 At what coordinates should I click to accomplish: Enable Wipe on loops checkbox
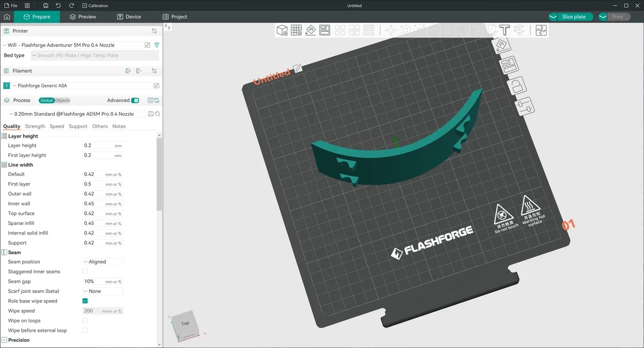pos(85,321)
